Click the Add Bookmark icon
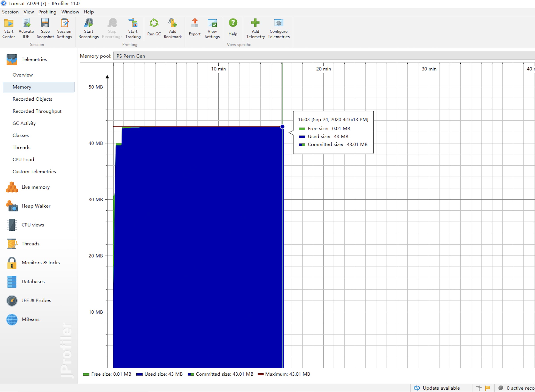Viewport: 535px width, 392px height. [173, 23]
